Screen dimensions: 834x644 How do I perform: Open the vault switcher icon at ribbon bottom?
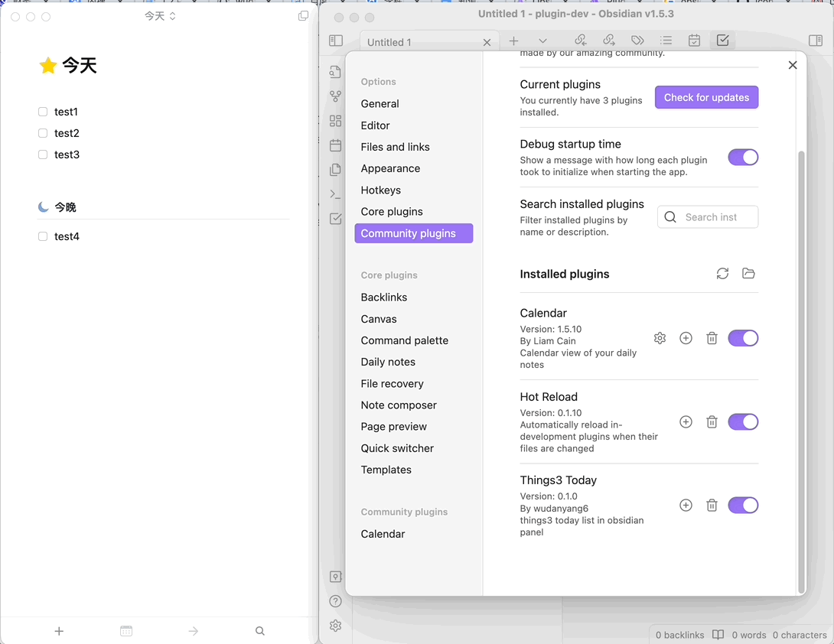pyautogui.click(x=335, y=577)
